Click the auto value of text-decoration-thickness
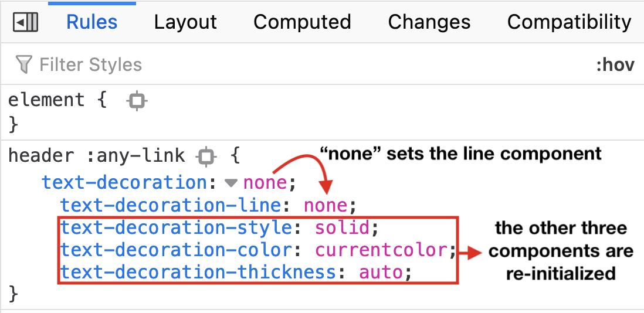This screenshot has width=644, height=313. coord(381,273)
